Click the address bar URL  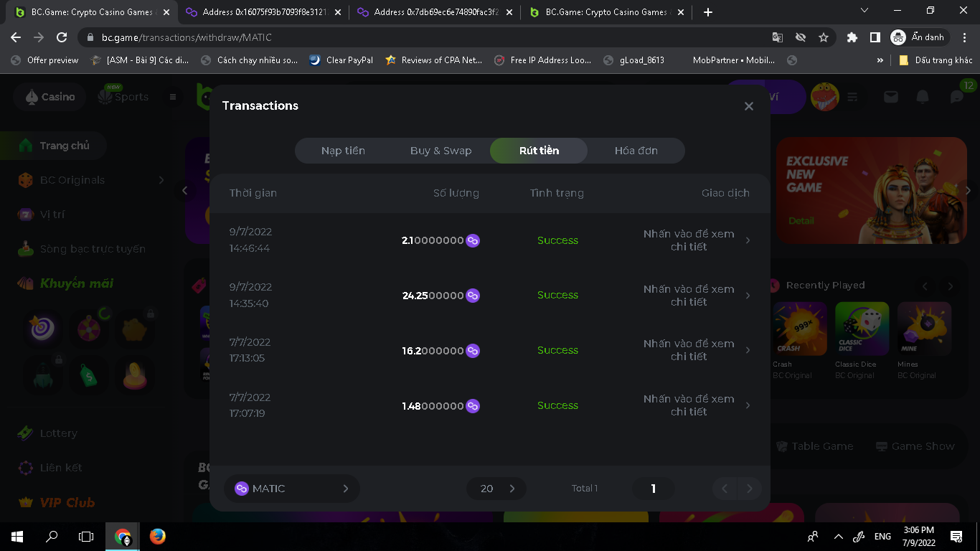(x=187, y=37)
